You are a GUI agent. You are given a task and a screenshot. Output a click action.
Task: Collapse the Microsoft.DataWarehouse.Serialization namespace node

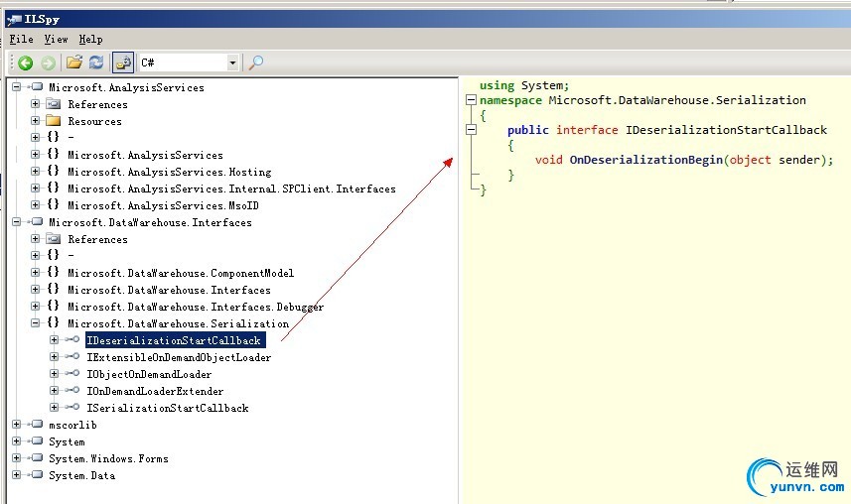point(36,323)
